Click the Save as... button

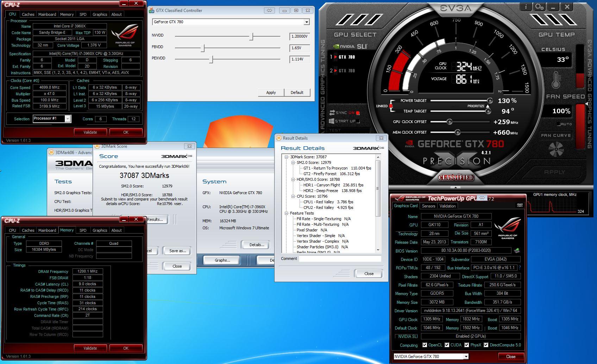177,251
